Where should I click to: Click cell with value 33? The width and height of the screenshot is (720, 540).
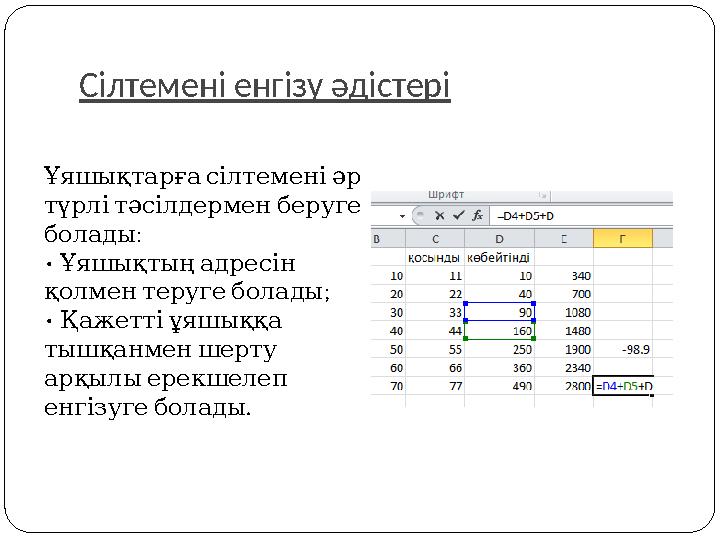(435, 312)
